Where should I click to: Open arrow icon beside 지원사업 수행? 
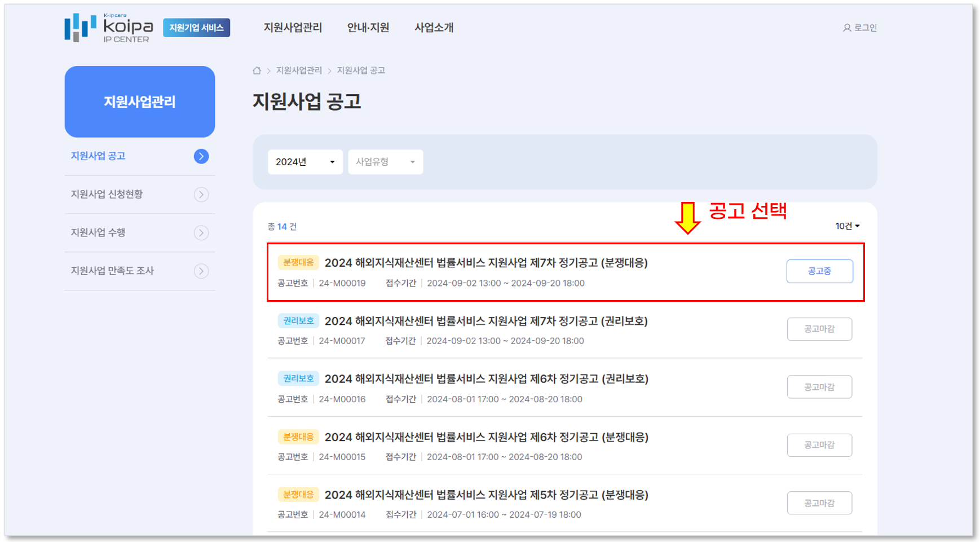(201, 233)
